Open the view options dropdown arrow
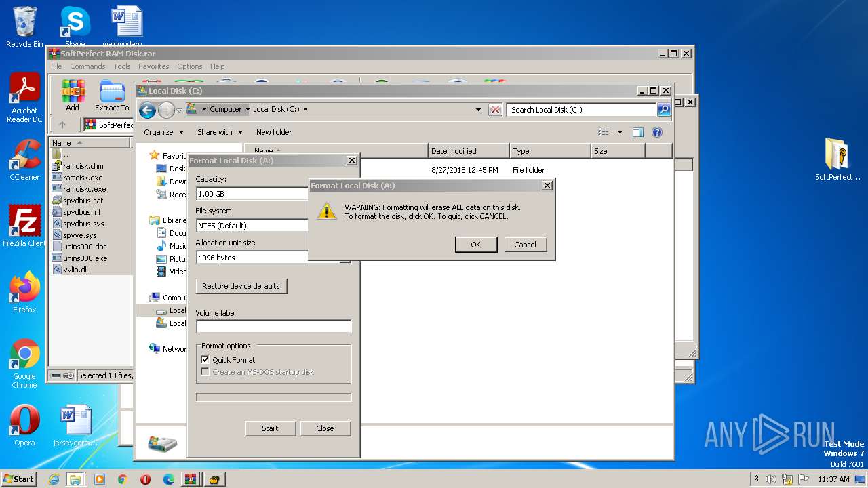 pos(620,132)
